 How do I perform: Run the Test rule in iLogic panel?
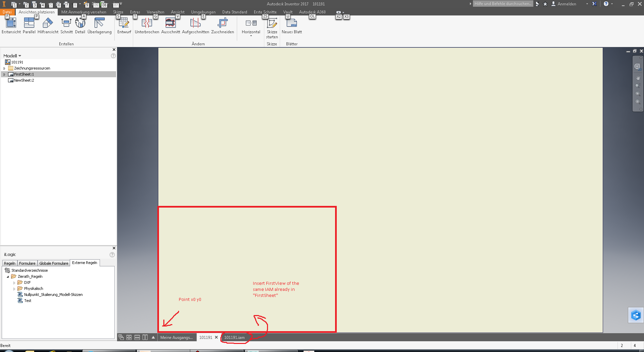coord(26,301)
